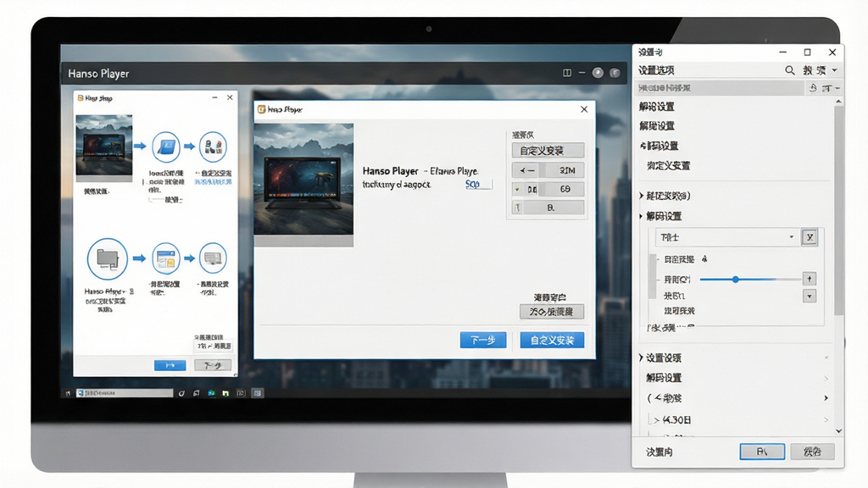Click the magnifier search icon in settings header
Image resolution: width=868 pixels, height=488 pixels.
point(790,70)
